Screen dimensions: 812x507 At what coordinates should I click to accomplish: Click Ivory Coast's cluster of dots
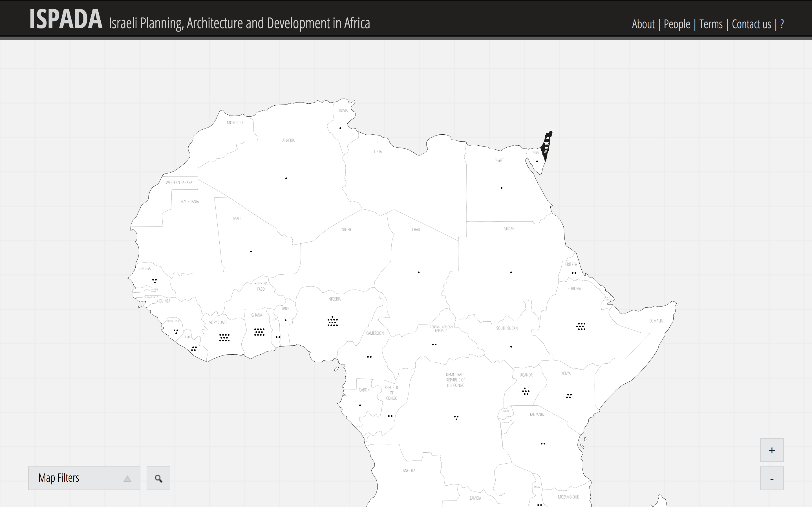click(x=224, y=338)
